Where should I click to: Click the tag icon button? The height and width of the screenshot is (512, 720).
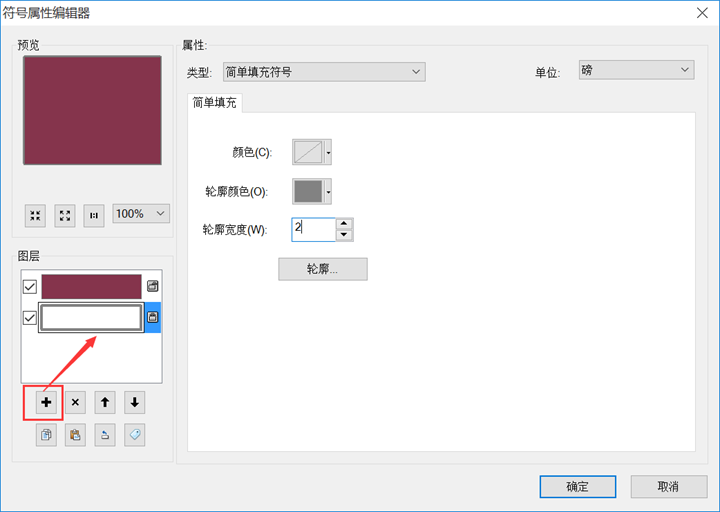135,435
